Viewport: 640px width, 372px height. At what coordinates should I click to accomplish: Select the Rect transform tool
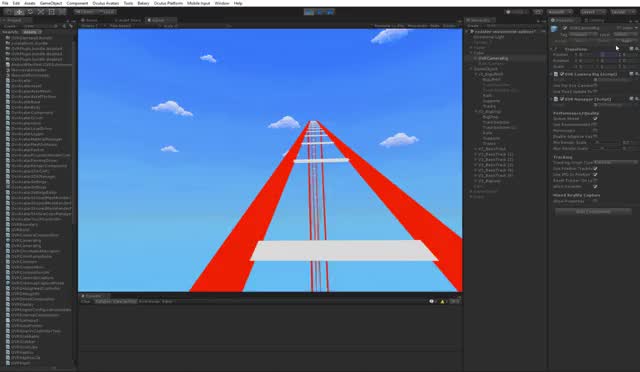51,12
